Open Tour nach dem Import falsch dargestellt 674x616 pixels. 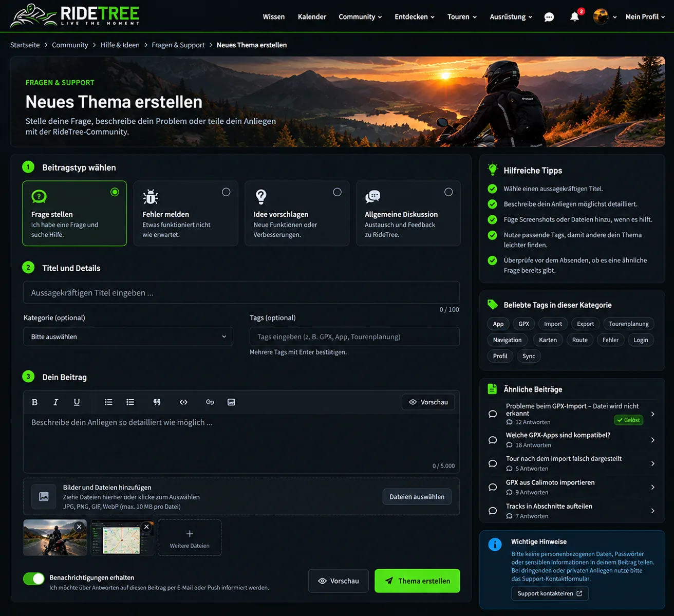point(564,458)
